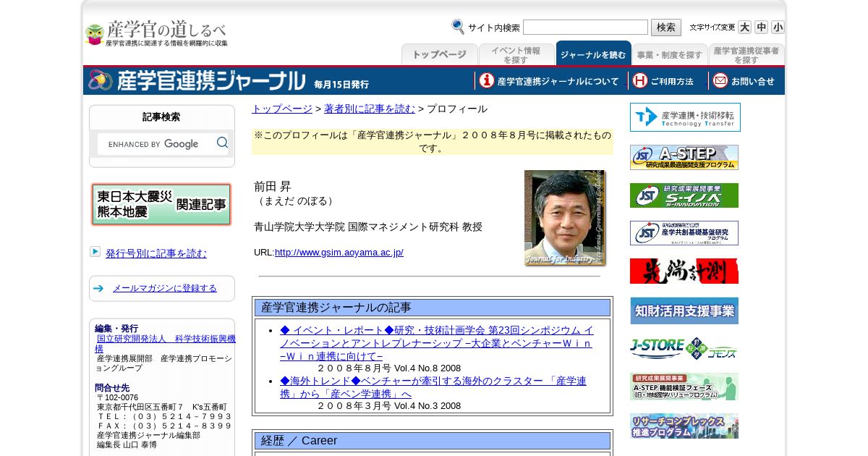Open the トップページ tab
868x456 pixels.
pyautogui.click(x=440, y=54)
